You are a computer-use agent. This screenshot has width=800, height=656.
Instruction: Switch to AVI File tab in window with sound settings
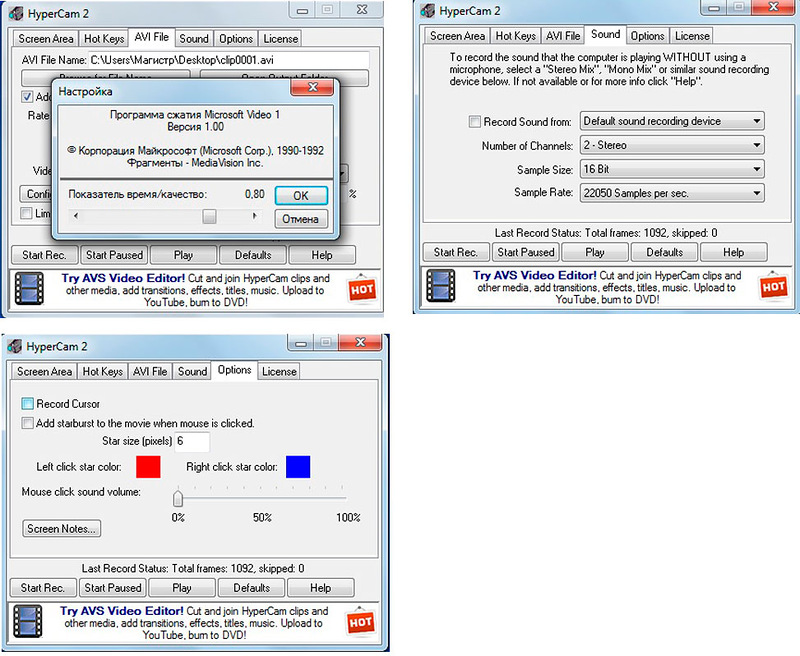[x=563, y=36]
